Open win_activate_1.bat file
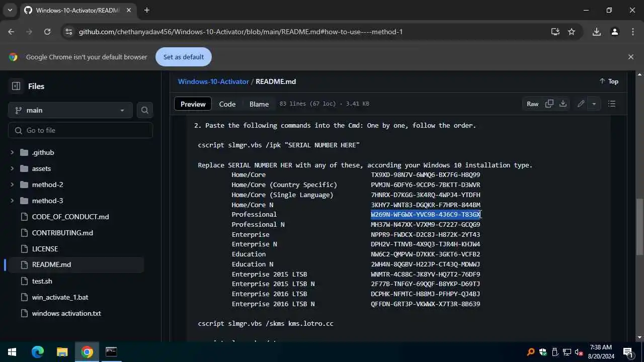Image resolution: width=644 pixels, height=362 pixels. click(60, 297)
